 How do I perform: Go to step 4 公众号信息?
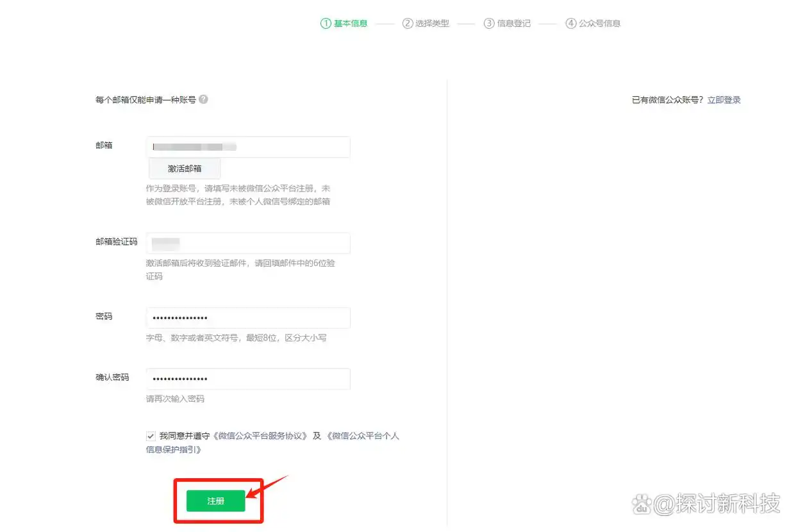pos(593,24)
